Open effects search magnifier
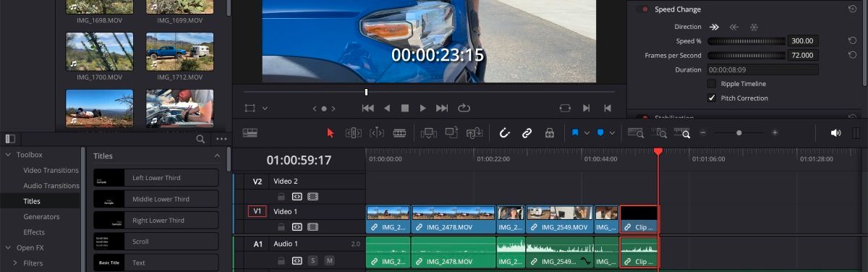Screen dimensions: 868x272 (x=200, y=139)
